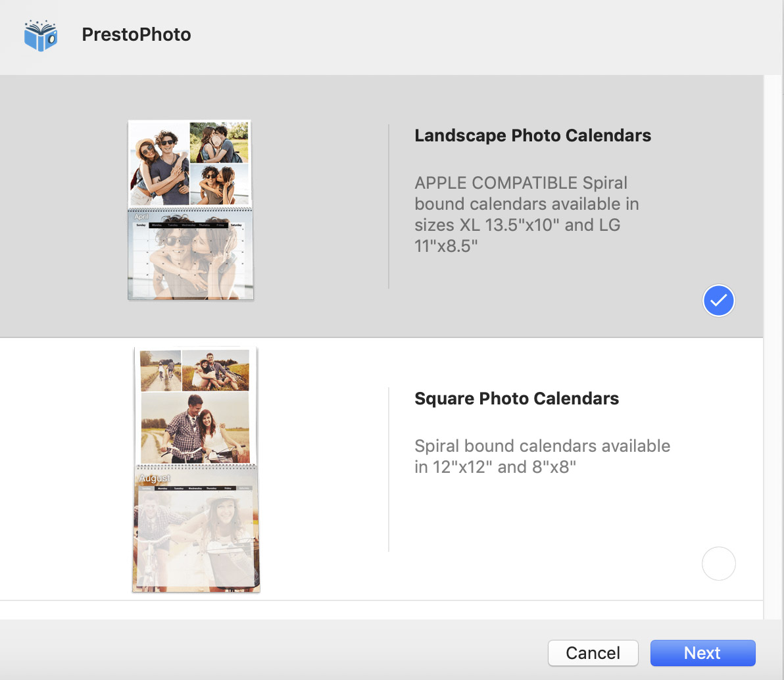Open the Landscape calendar April preview thumbnail
This screenshot has width=784, height=680.
(191, 210)
